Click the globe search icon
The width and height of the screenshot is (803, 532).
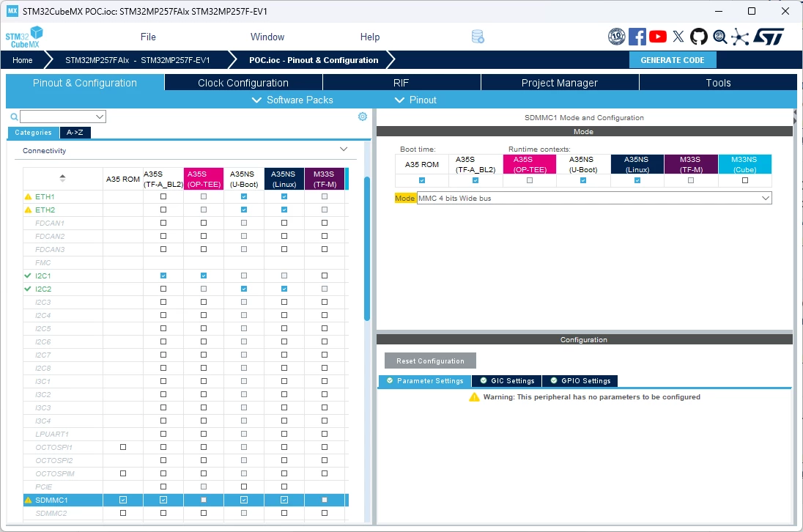point(719,37)
